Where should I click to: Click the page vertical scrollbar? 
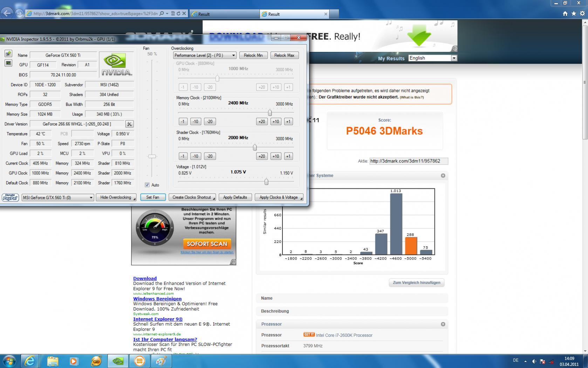(584, 82)
